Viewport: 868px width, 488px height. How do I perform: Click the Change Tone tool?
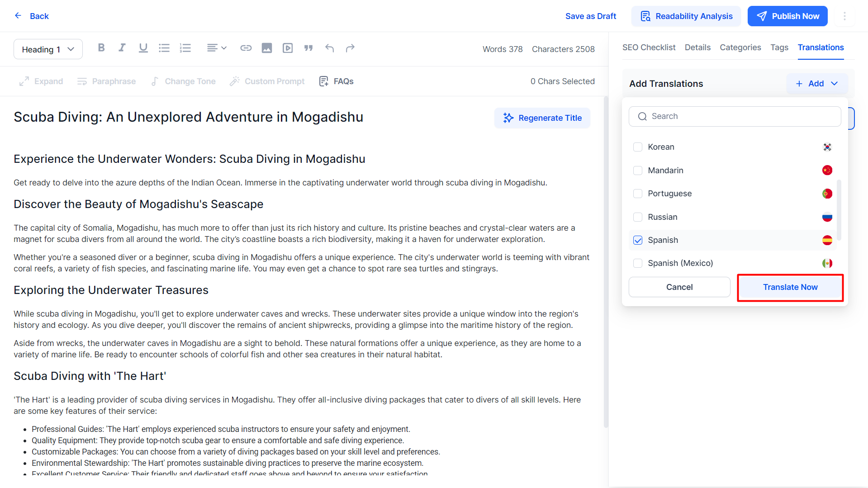tap(183, 81)
